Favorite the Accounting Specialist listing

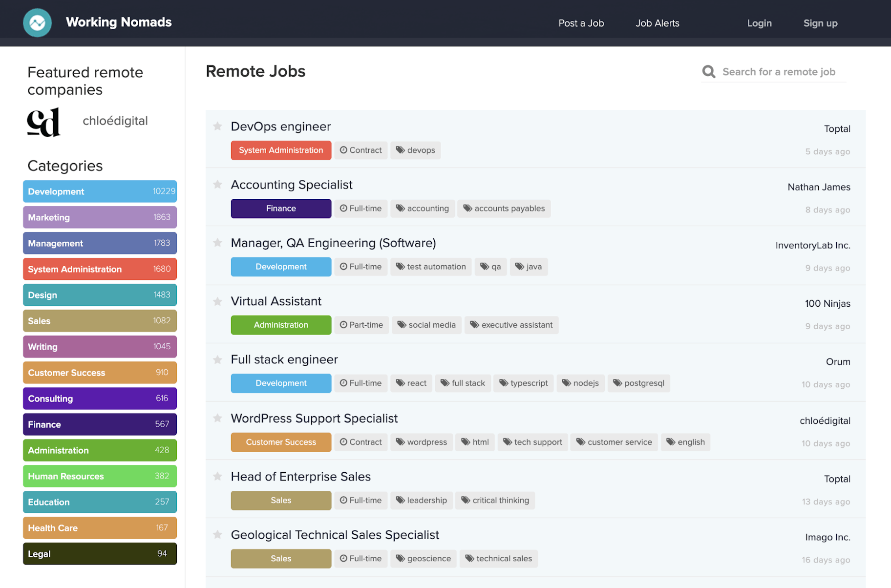point(218,185)
